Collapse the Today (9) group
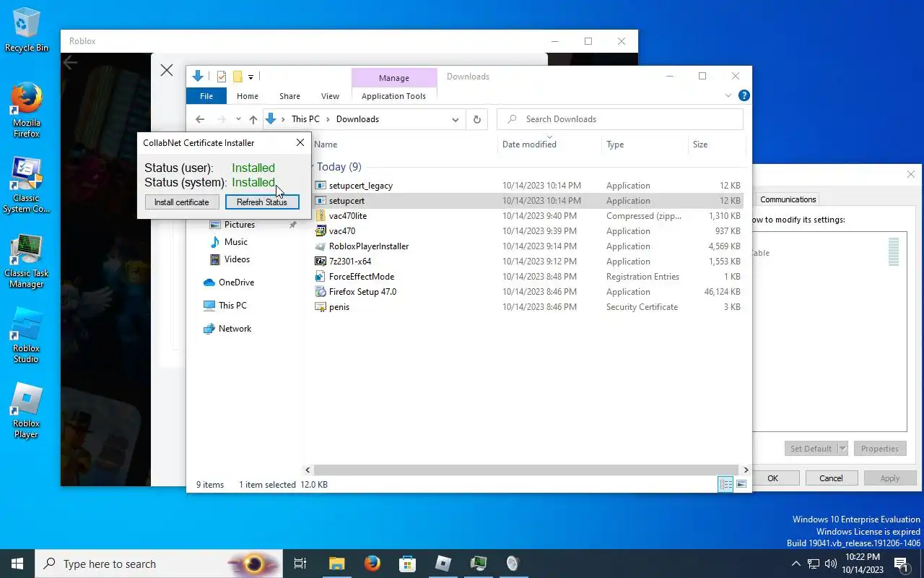924x578 pixels. coord(312,167)
